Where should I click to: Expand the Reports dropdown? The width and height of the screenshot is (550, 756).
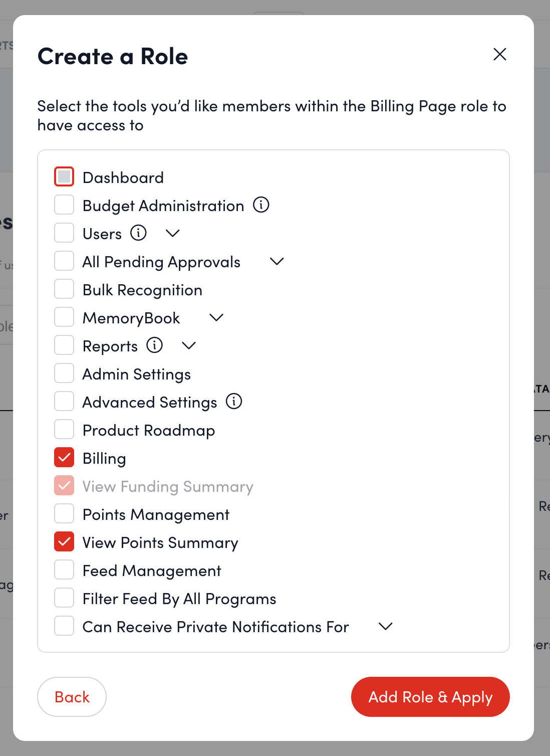[x=189, y=345]
